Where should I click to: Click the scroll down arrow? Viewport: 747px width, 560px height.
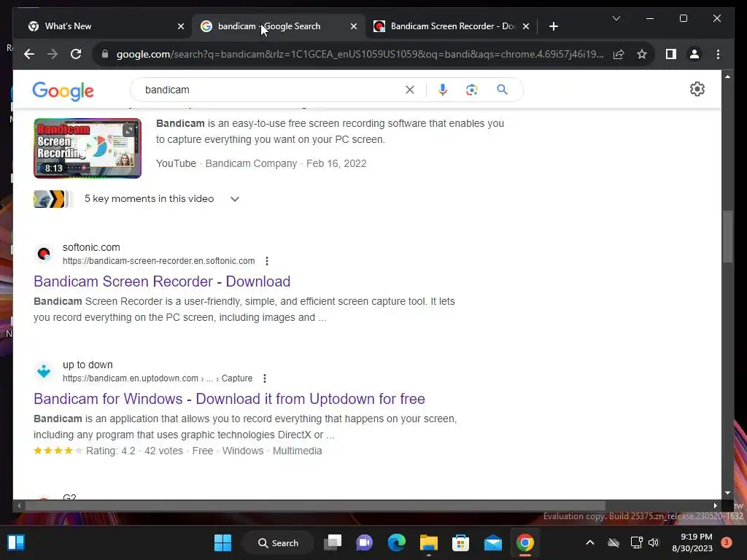pyautogui.click(x=727, y=494)
